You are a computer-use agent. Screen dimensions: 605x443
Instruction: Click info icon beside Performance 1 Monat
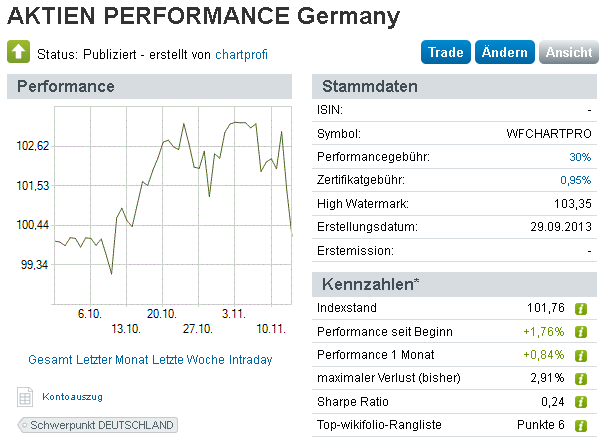(579, 355)
